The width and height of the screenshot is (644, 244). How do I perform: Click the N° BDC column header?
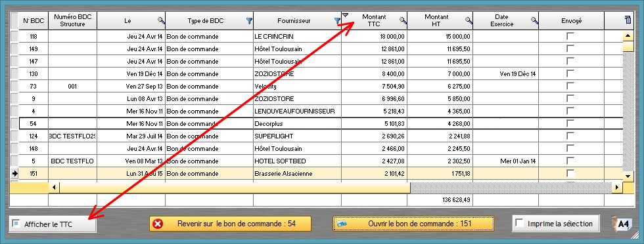[34, 20]
